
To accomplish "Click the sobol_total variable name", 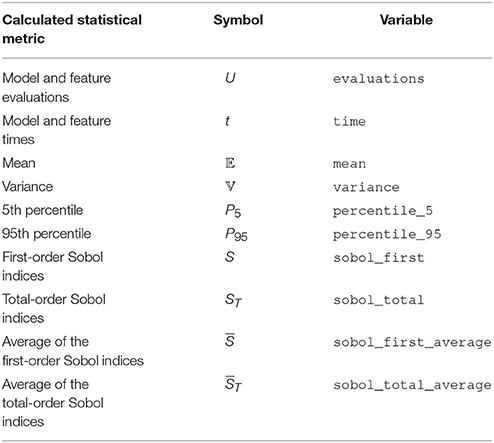I will [x=379, y=300].
